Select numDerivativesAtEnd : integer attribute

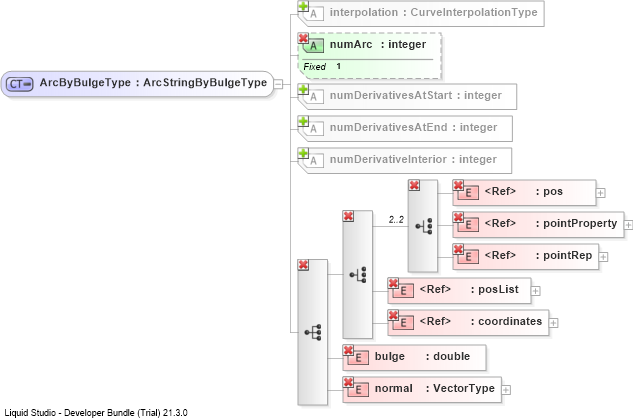tap(405, 128)
